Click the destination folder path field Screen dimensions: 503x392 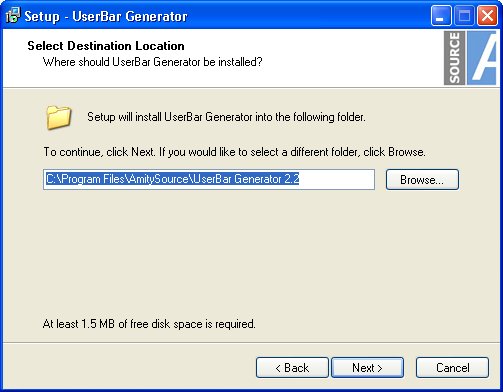point(209,179)
